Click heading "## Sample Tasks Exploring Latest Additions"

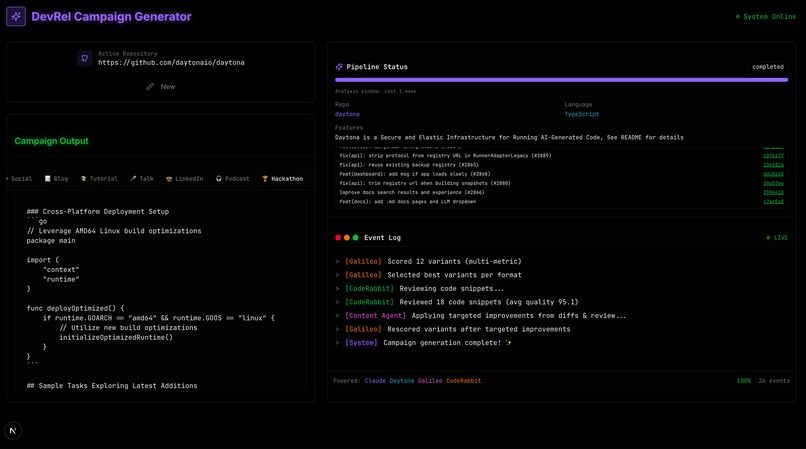[112, 386]
